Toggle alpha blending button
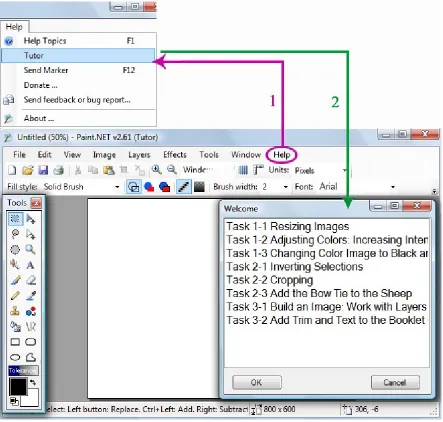This screenshot has height=422, width=443. [x=199, y=187]
